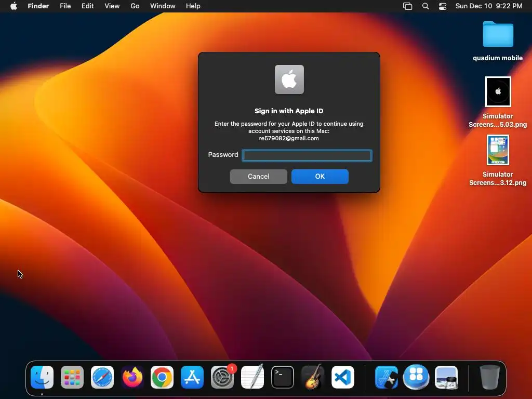Open TextEdit from the Dock
The image size is (532, 399).
click(x=252, y=377)
